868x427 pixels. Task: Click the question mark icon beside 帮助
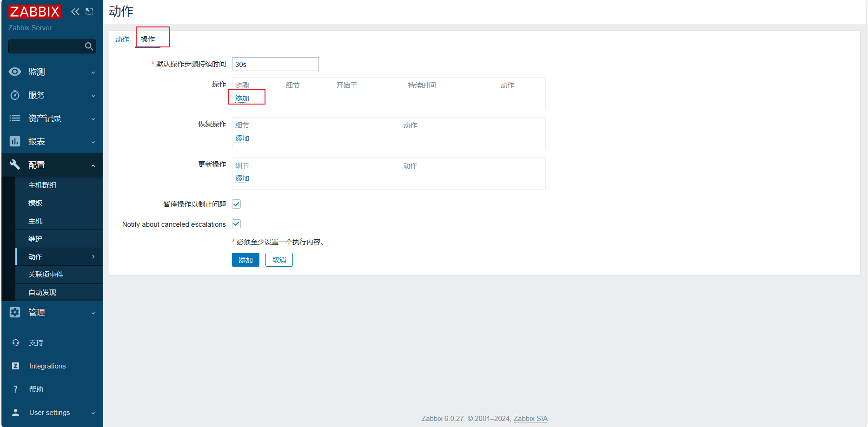tap(15, 389)
